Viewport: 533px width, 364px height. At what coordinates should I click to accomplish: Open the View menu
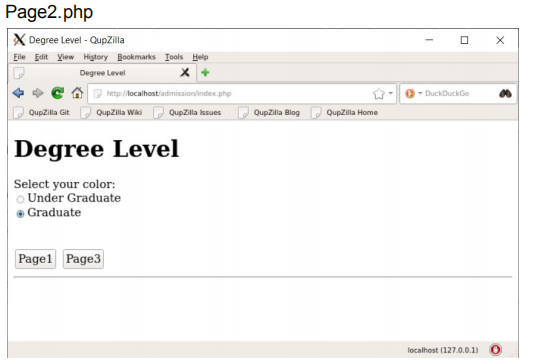coord(66,57)
